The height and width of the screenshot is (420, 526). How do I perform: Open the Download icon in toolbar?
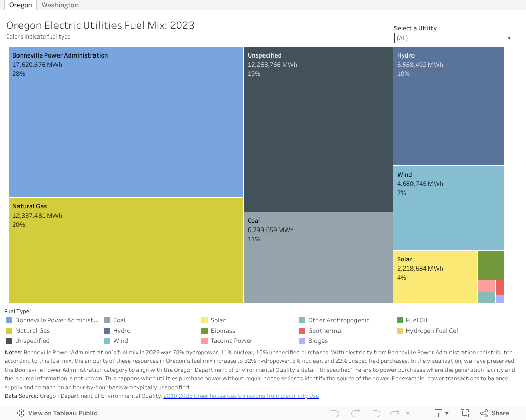point(439,413)
